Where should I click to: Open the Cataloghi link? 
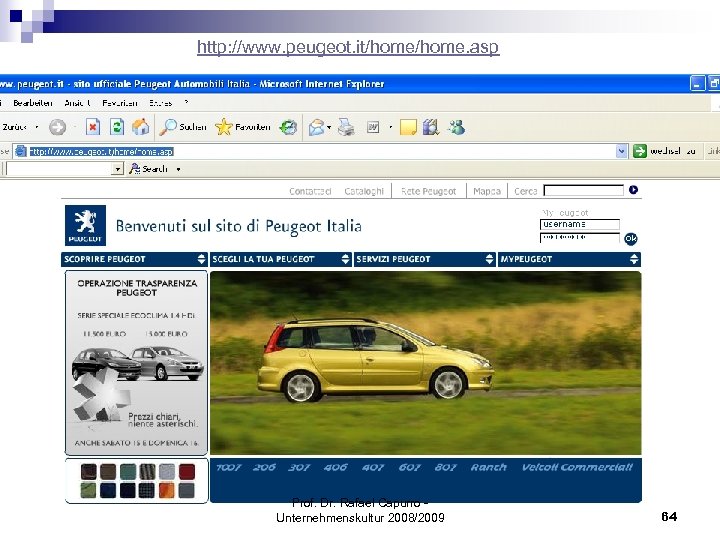pyautogui.click(x=364, y=191)
